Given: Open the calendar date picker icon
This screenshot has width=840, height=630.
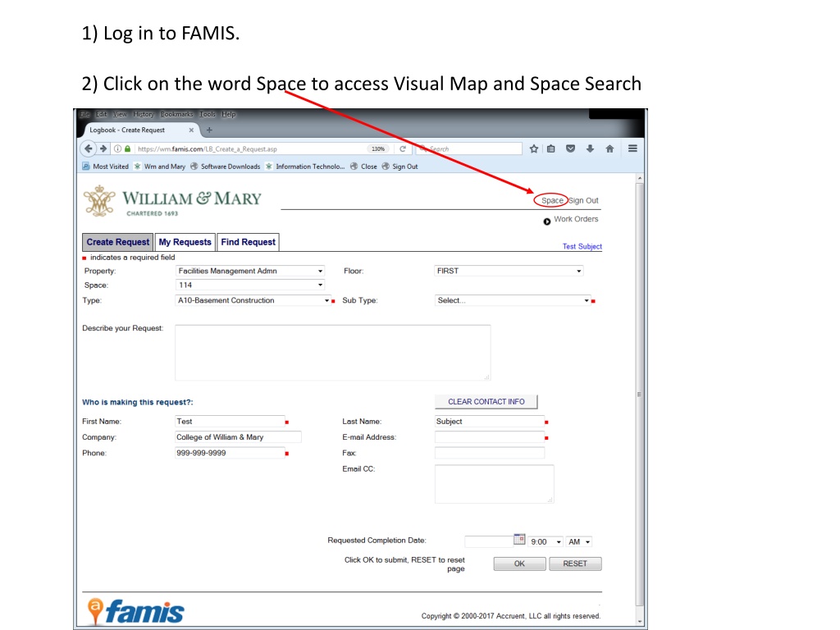Looking at the screenshot, I should point(519,540).
